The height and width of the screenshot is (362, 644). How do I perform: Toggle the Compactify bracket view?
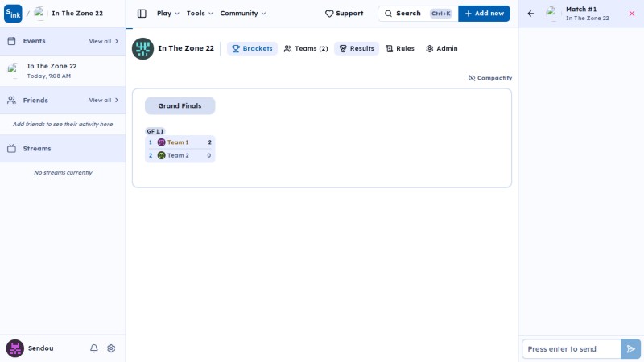click(490, 78)
